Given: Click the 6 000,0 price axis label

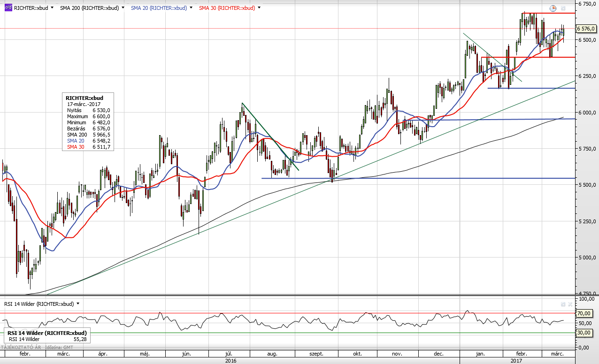Looking at the screenshot, I should tap(587, 113).
